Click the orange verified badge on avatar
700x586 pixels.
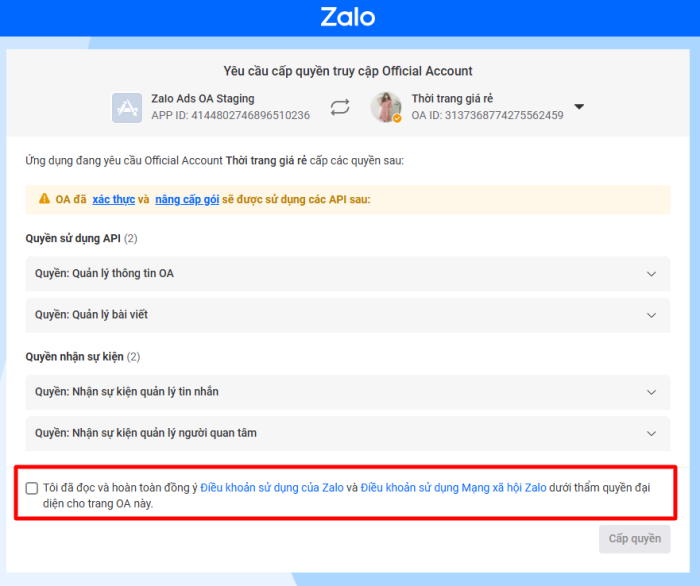397,118
